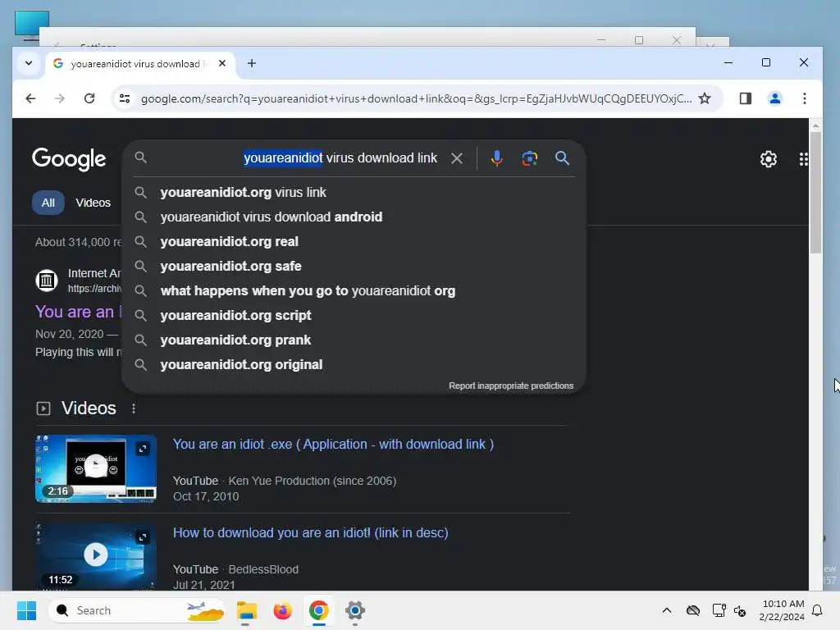
Task: Open site information icon in address bar
Action: (125, 98)
